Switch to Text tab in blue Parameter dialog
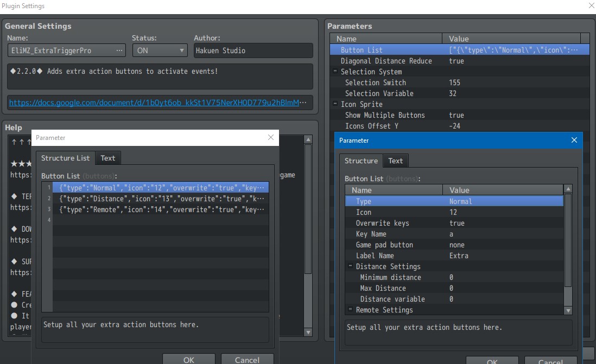Viewport: 596px width, 364px height. (x=395, y=161)
